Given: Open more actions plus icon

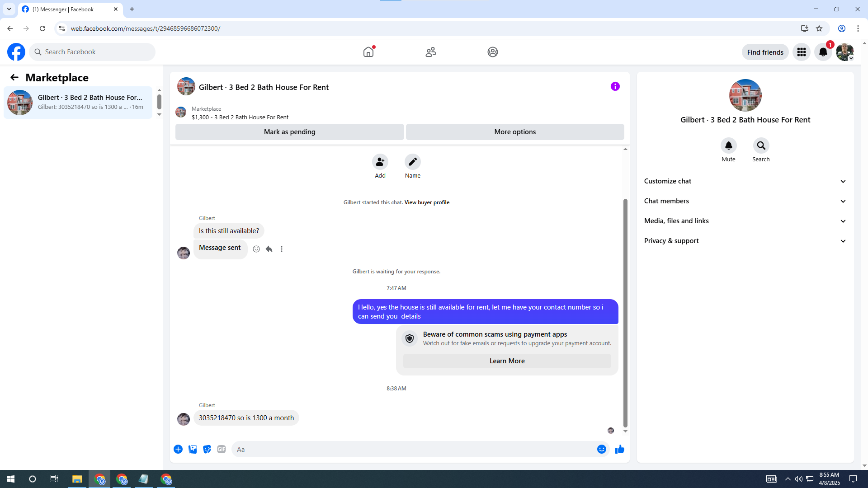Looking at the screenshot, I should [x=178, y=449].
